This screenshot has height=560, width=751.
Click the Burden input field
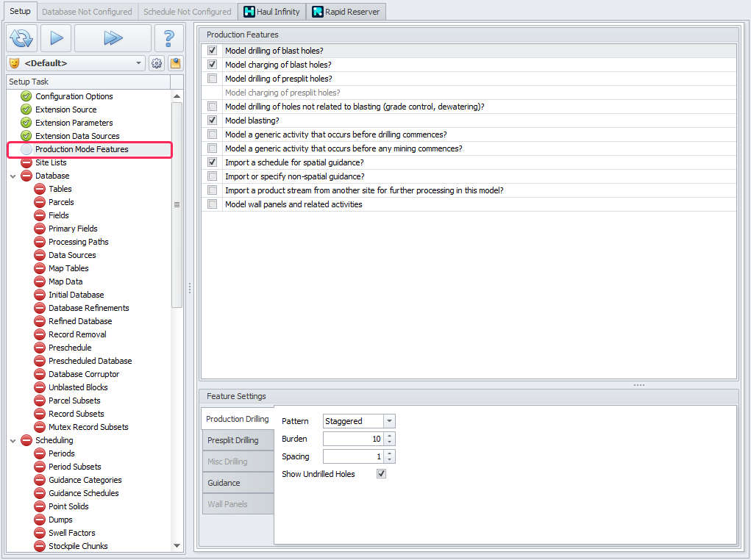coord(354,439)
